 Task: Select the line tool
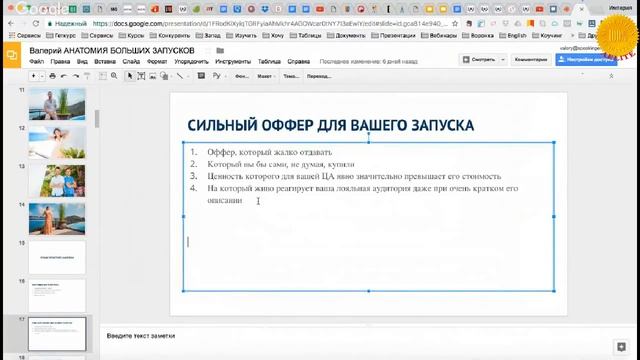point(180,76)
